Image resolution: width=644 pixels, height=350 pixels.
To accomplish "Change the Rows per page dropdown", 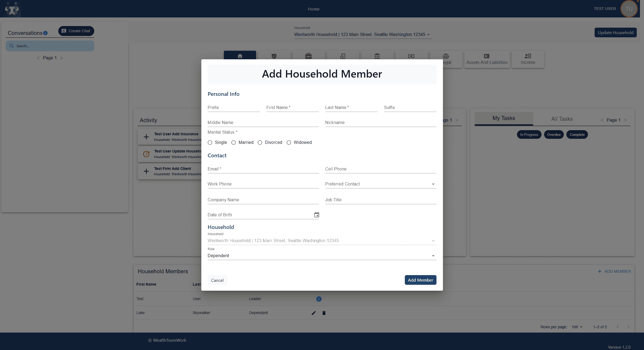I will coord(577,327).
